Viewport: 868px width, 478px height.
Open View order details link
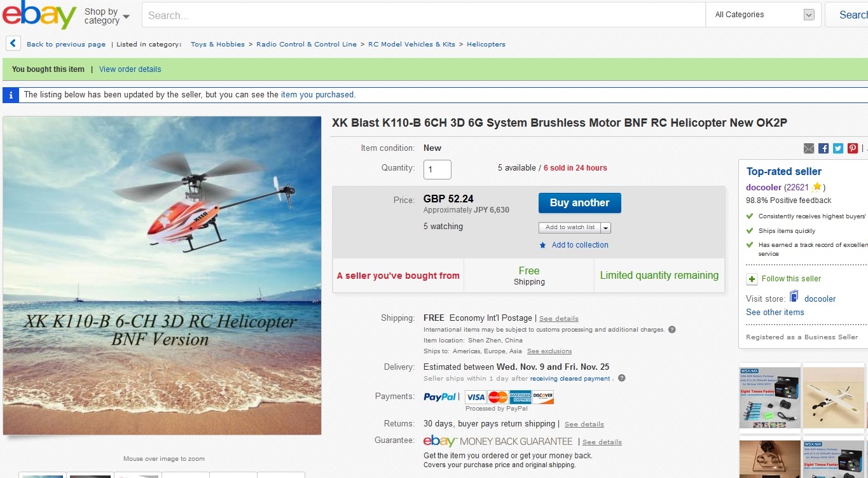(x=130, y=69)
